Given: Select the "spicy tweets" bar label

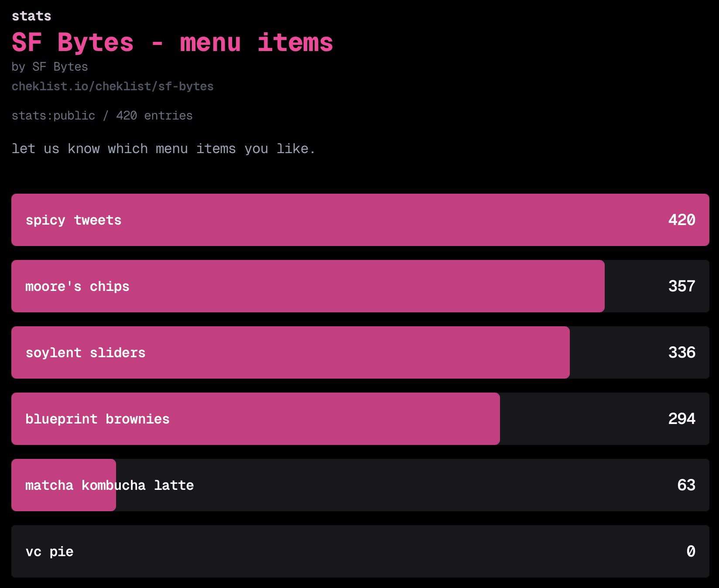Looking at the screenshot, I should click(73, 220).
